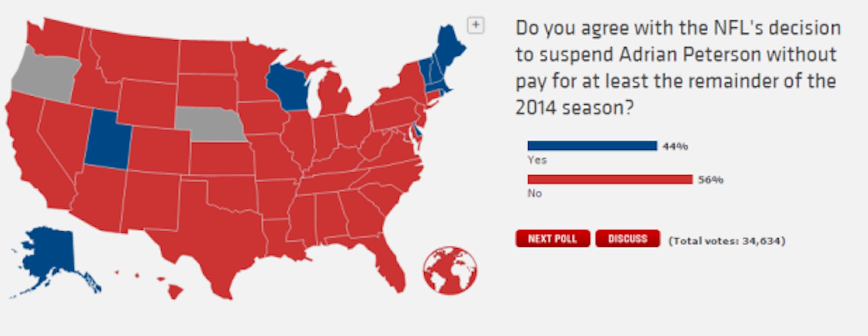Select the blue Yes result bar

592,146
